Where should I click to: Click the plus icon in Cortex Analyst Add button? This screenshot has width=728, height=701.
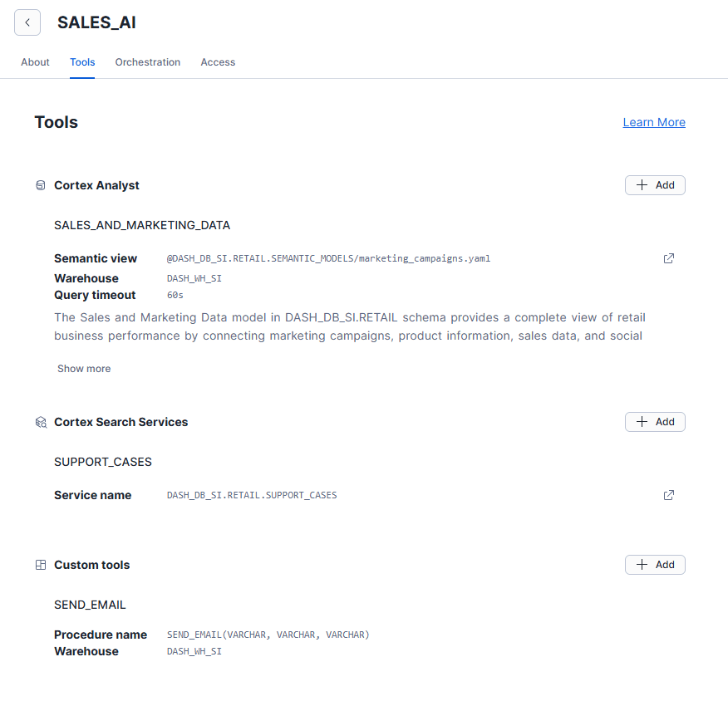pyautogui.click(x=642, y=185)
